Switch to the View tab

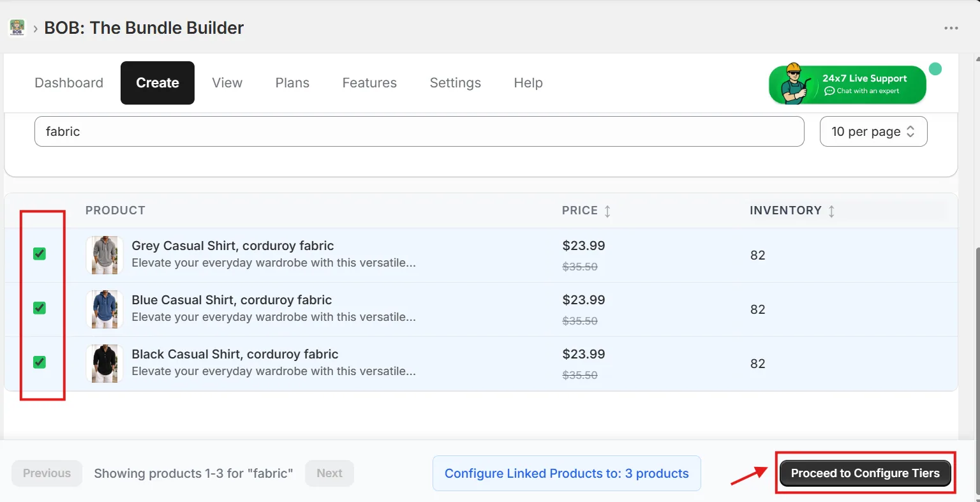click(x=227, y=83)
